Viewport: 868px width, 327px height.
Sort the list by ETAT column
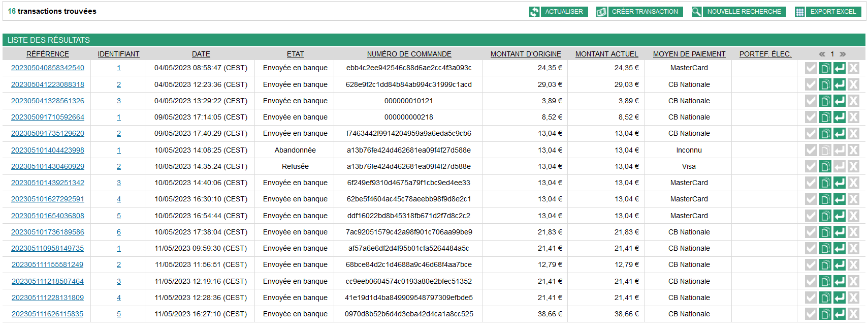[x=295, y=54]
